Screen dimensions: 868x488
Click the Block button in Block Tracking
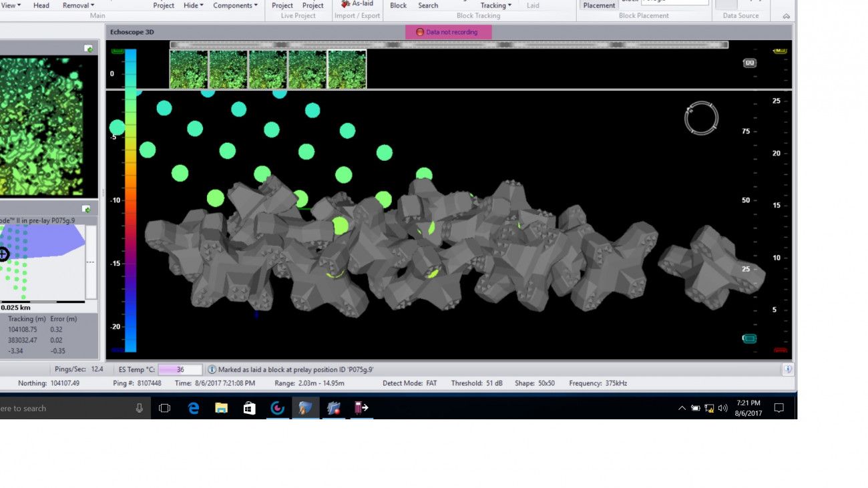point(399,5)
